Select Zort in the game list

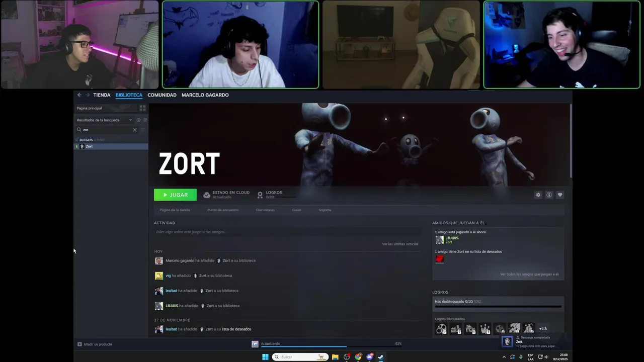(x=111, y=146)
